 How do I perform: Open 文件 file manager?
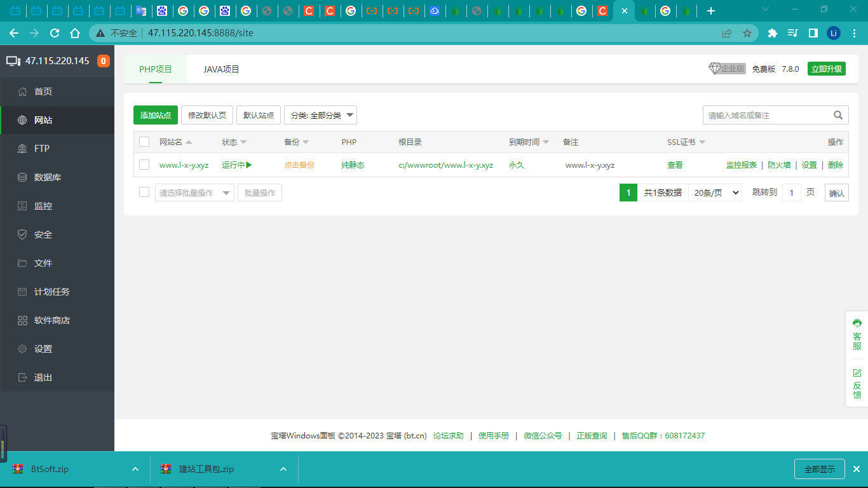click(57, 263)
